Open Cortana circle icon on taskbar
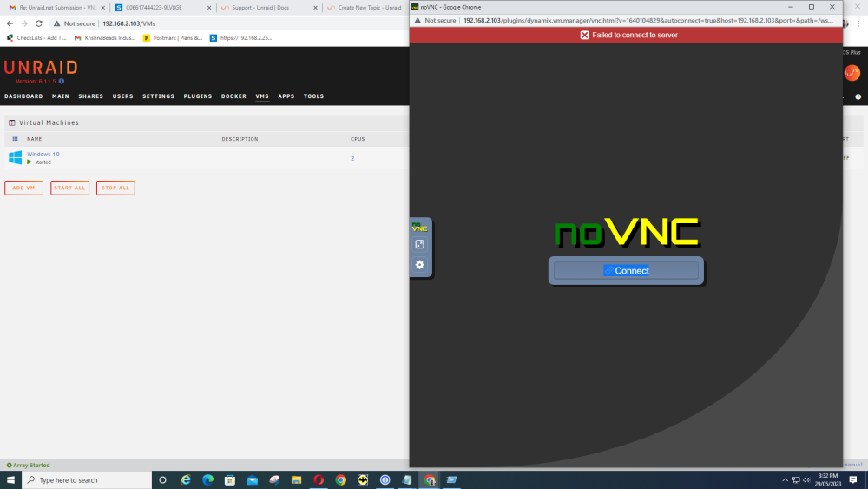 point(163,480)
